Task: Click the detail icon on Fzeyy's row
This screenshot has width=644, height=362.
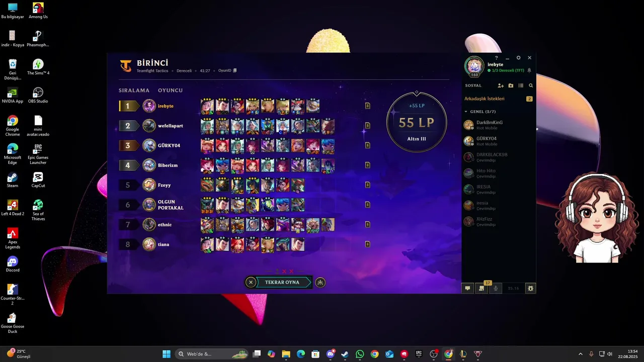Action: tap(368, 185)
